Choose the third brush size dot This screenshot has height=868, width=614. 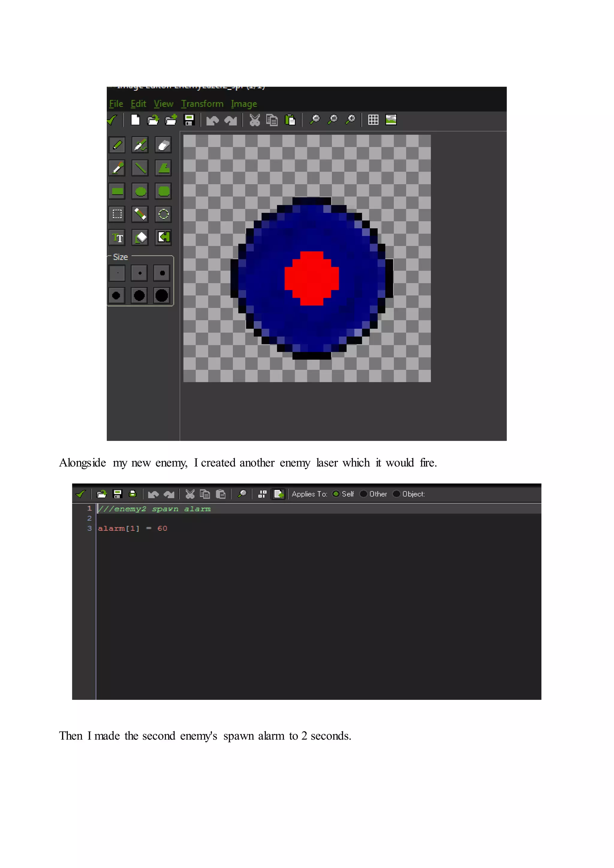[x=162, y=273]
